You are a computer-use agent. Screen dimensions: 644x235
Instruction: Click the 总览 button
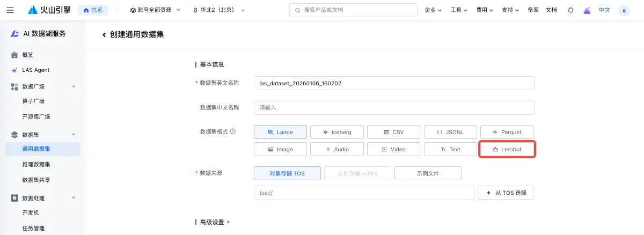pyautogui.click(x=93, y=10)
